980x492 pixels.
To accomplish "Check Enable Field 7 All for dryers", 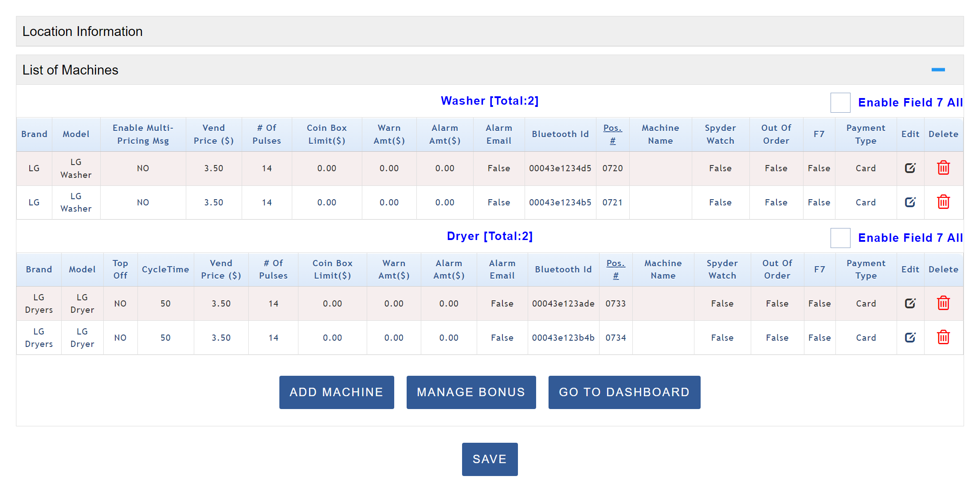I will 840,238.
